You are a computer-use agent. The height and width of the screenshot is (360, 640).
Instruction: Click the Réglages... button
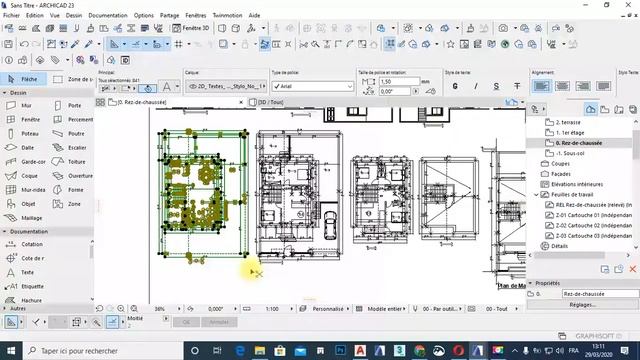pos(582,304)
